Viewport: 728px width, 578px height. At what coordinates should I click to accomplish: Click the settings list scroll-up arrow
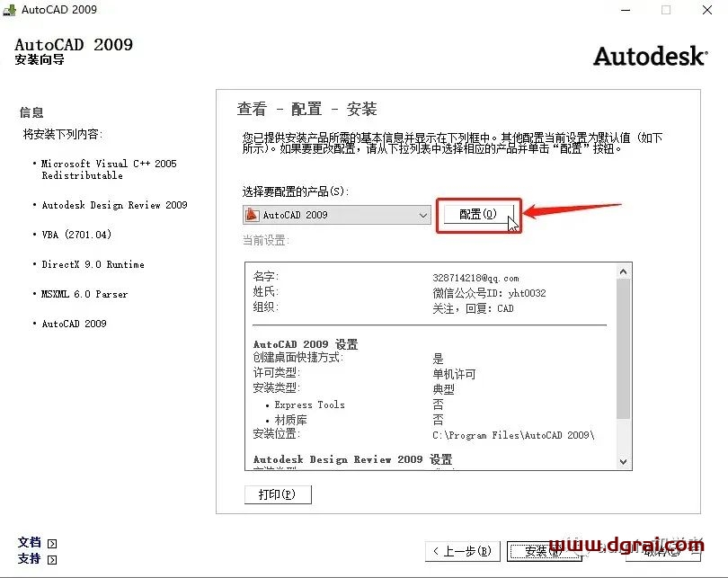[624, 271]
